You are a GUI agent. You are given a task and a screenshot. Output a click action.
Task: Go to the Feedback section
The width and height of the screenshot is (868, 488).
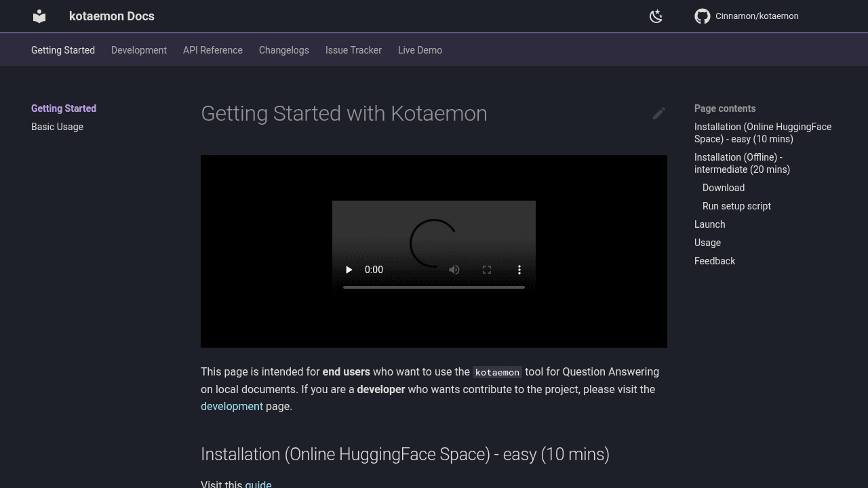(715, 261)
